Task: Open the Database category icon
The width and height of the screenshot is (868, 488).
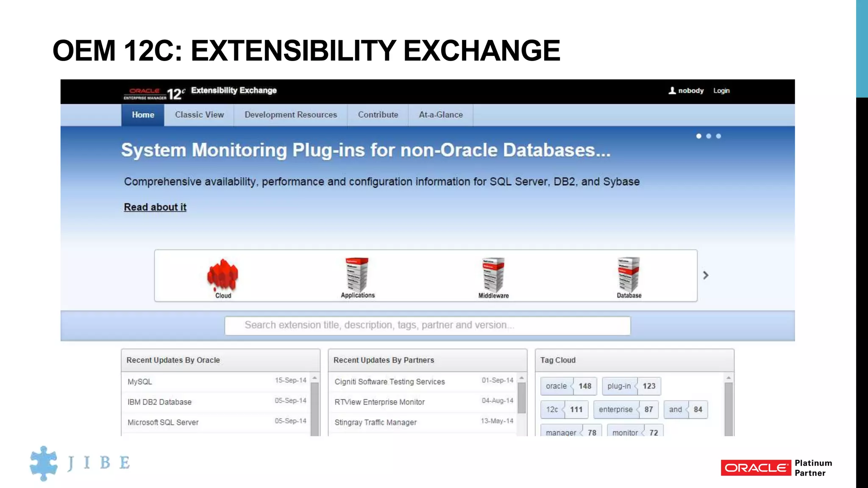Action: tap(629, 278)
